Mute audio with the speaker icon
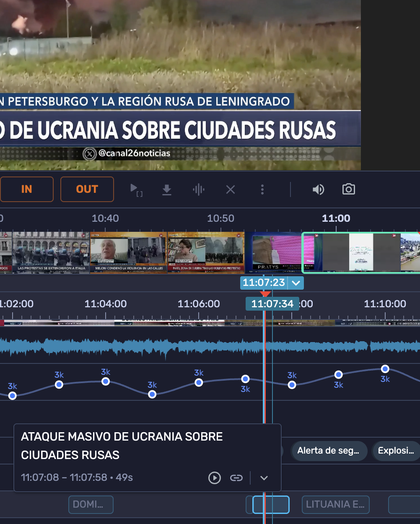Viewport: 420px width, 524px height. click(318, 189)
